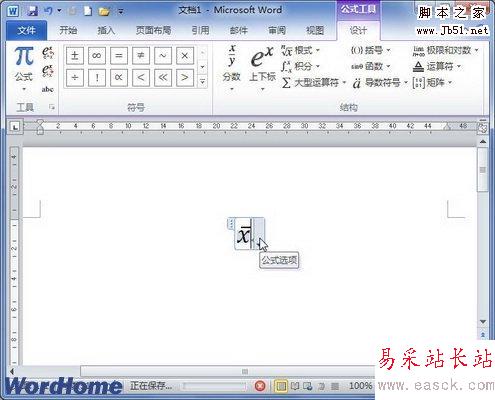The width and height of the screenshot is (495, 400).
Task: Insert the less-than < symbol
Action: pos(141,78)
